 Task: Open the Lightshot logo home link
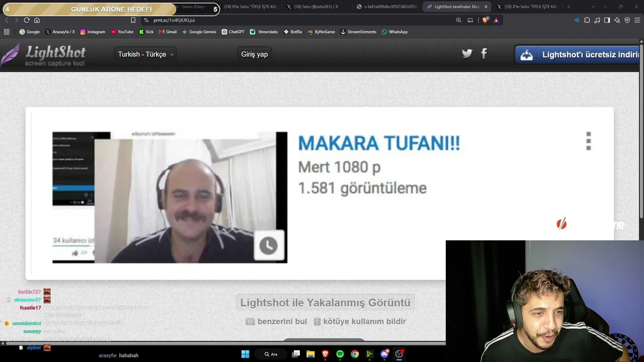click(x=43, y=55)
